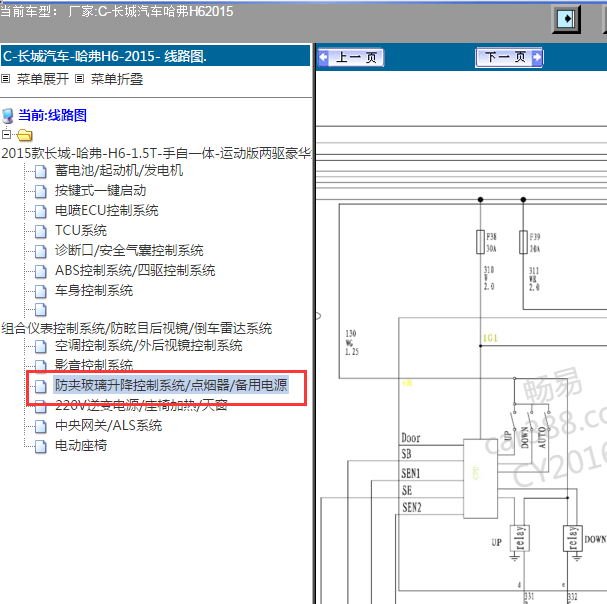Click the F39 fuse in diagram
Viewport: 607px width, 604px height.
pos(523,242)
